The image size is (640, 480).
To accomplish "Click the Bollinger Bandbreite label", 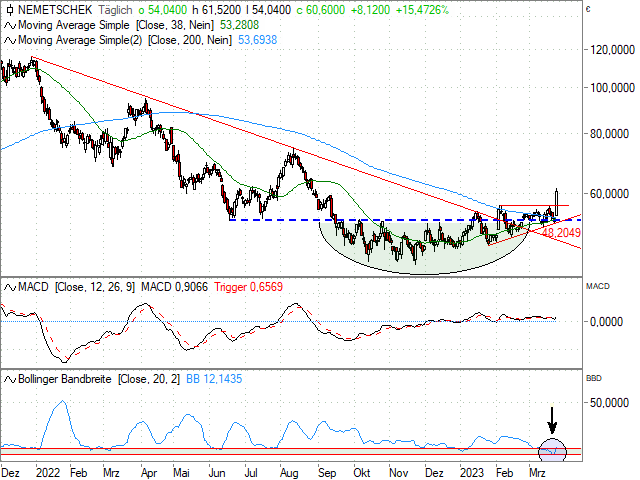I will point(64,380).
